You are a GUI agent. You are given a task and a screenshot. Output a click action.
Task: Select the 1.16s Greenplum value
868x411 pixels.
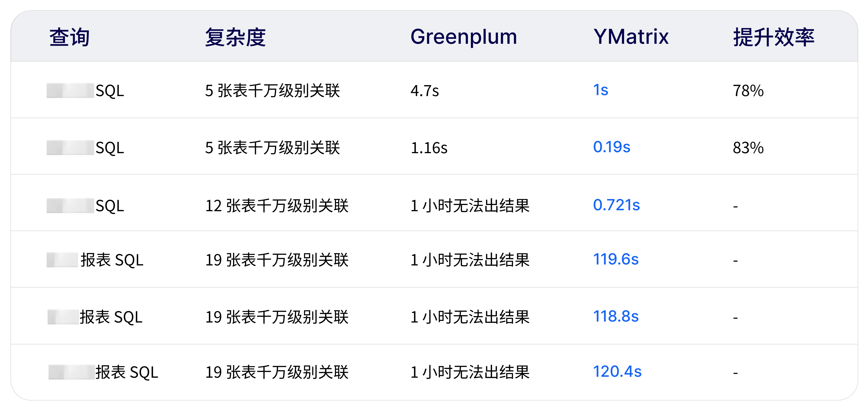pyautogui.click(x=429, y=147)
